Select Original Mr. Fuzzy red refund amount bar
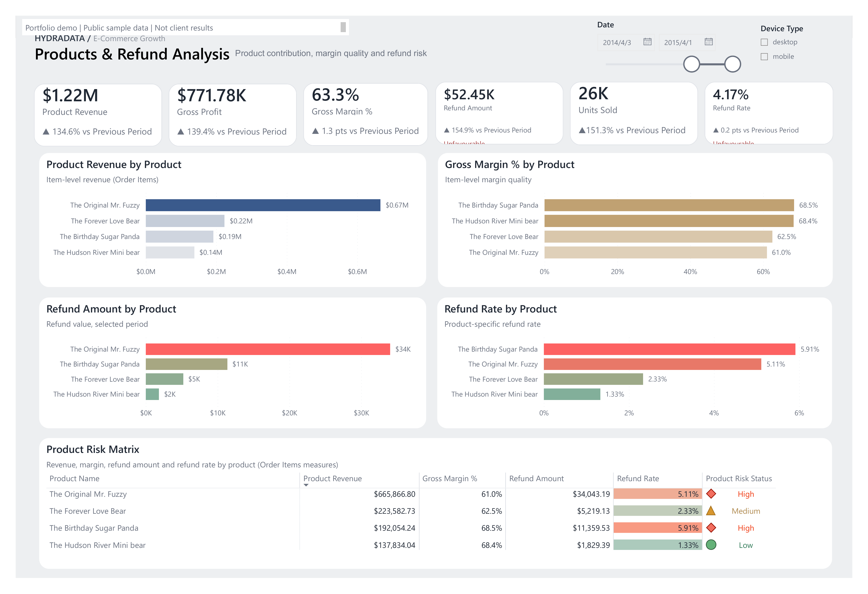 click(268, 349)
